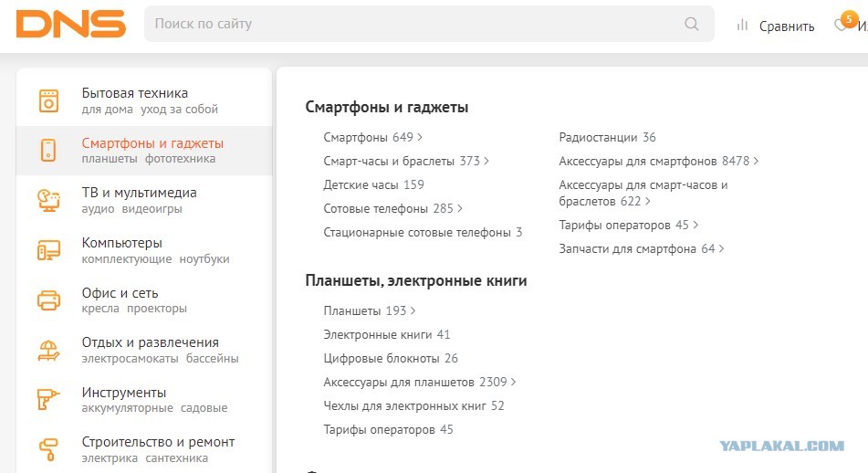This screenshot has width=868, height=473.
Task: Open комплектующие sublink
Action: click(x=126, y=258)
